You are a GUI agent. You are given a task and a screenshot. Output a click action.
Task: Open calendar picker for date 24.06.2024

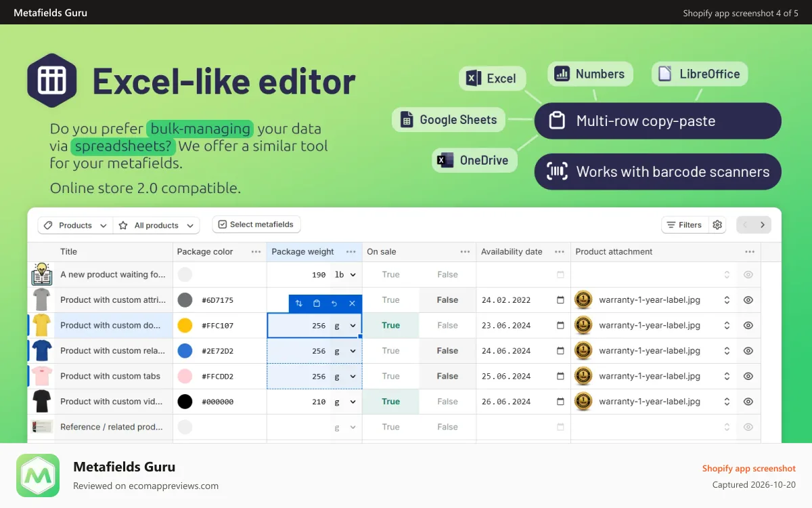click(560, 351)
